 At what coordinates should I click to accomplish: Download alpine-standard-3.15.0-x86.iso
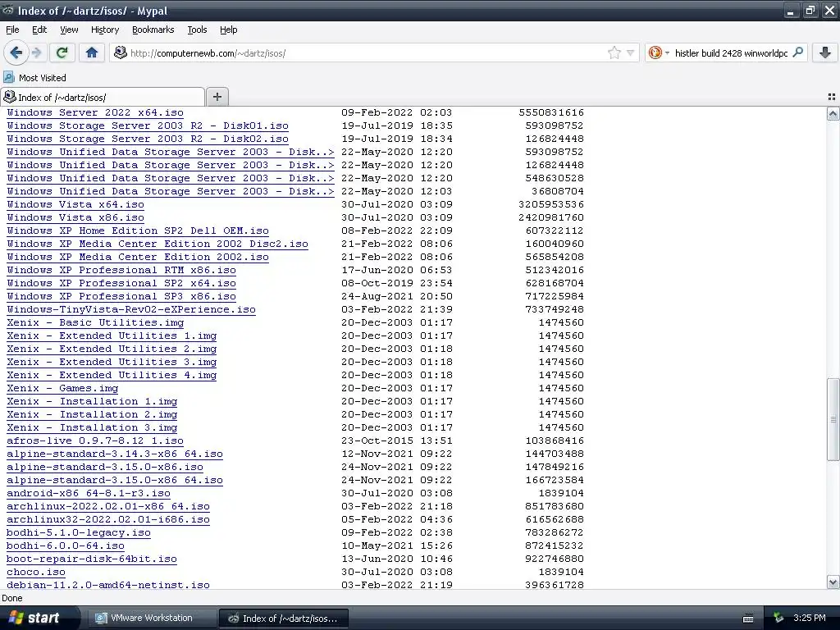pyautogui.click(x=105, y=467)
